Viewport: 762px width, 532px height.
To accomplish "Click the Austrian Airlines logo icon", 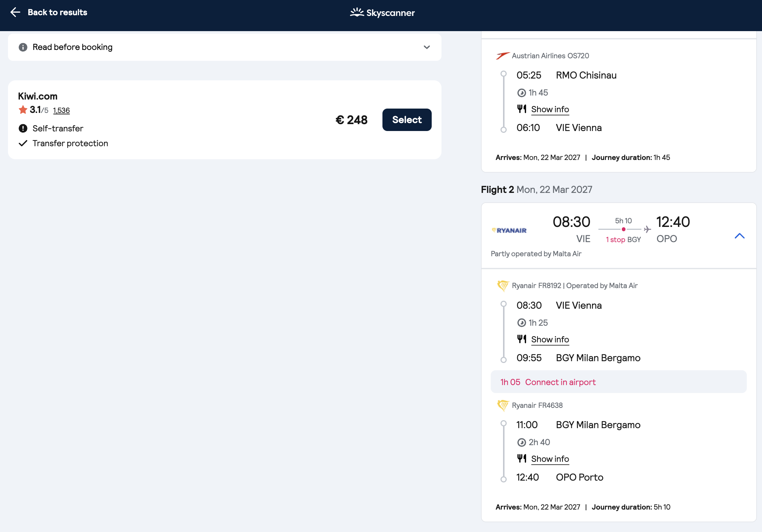I will pyautogui.click(x=503, y=56).
